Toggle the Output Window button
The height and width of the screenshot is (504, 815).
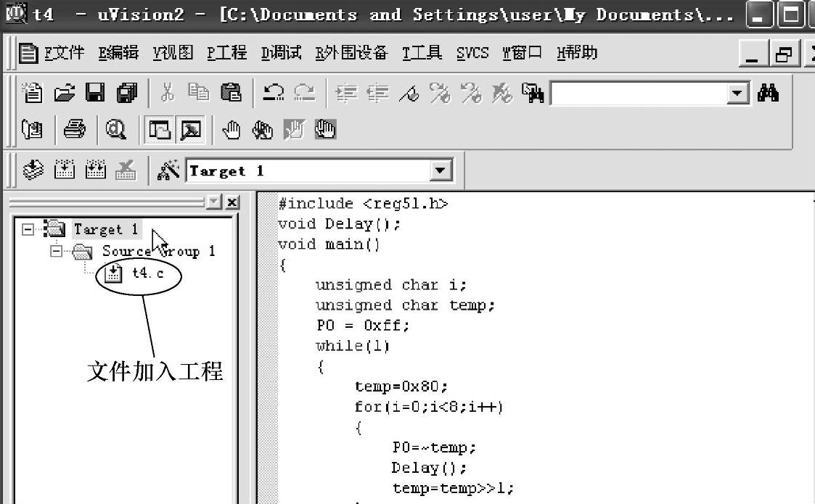click(x=190, y=131)
